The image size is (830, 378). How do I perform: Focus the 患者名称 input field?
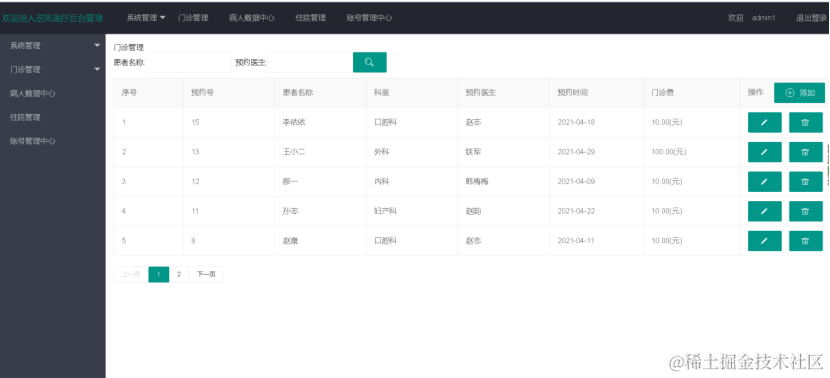pos(188,62)
